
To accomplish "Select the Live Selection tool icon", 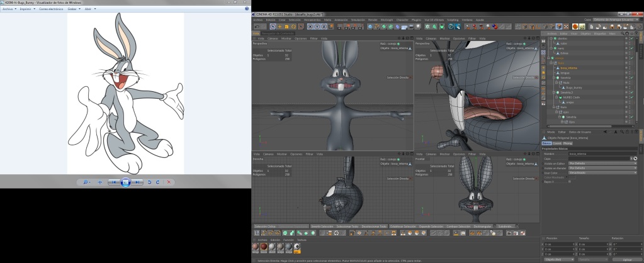I will [273, 26].
